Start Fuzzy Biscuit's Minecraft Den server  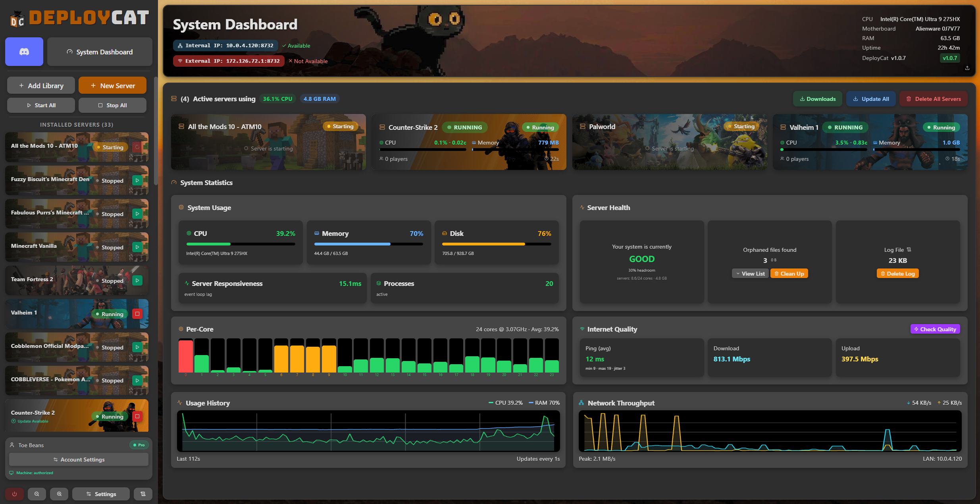tap(137, 180)
